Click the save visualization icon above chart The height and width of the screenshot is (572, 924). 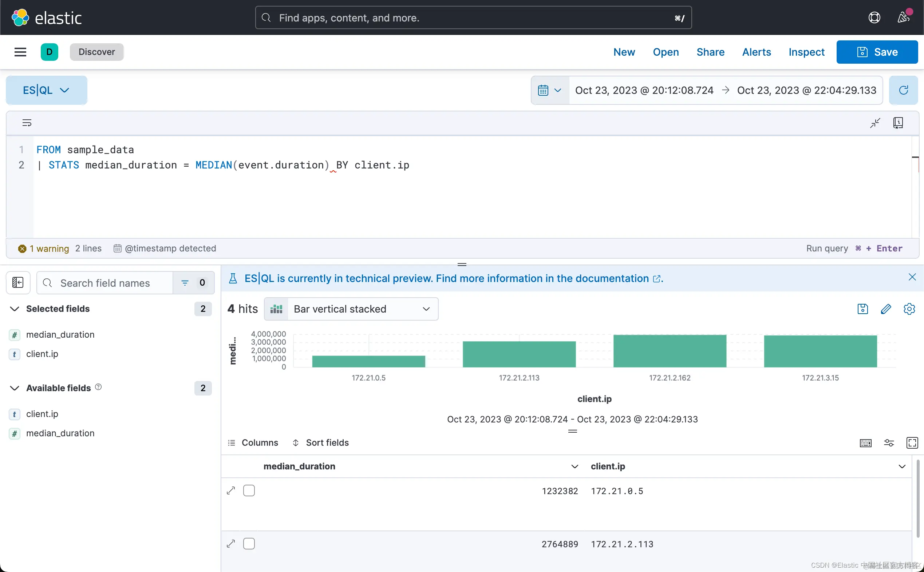pos(862,309)
